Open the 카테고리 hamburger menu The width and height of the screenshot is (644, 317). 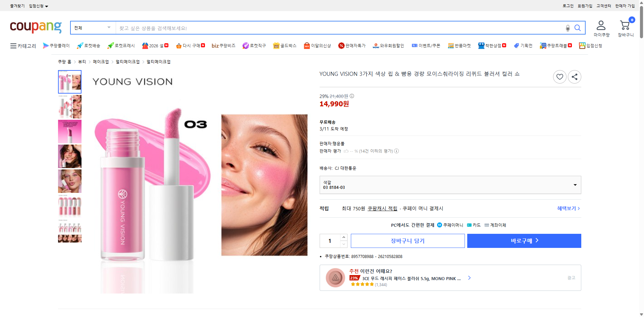13,46
